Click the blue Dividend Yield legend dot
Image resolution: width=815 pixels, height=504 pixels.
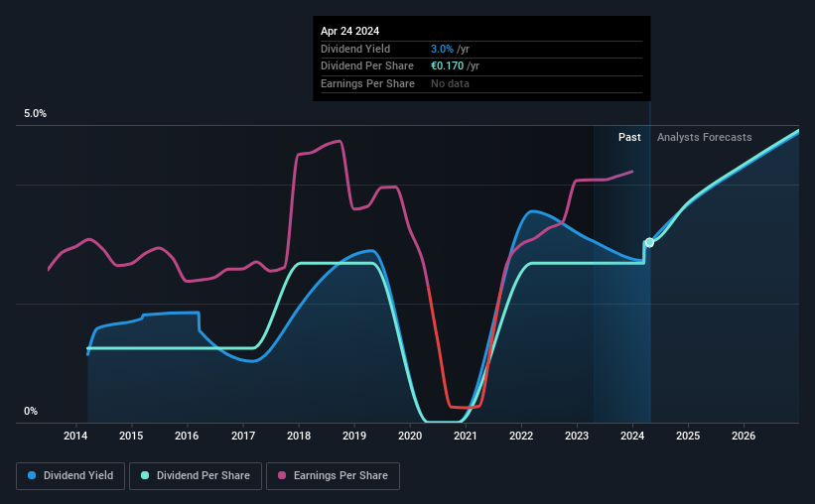coord(32,475)
